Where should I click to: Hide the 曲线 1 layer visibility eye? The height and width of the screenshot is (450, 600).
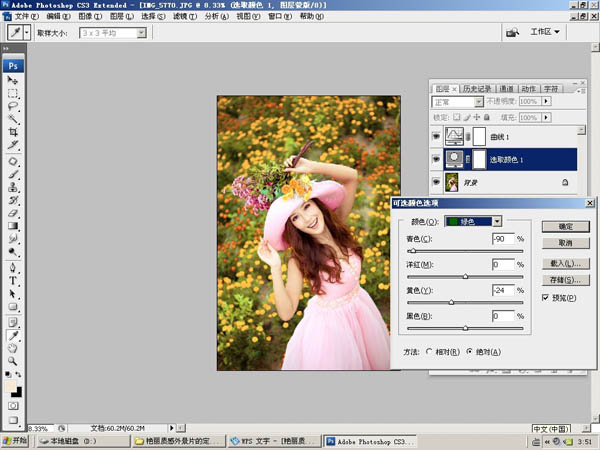(436, 135)
